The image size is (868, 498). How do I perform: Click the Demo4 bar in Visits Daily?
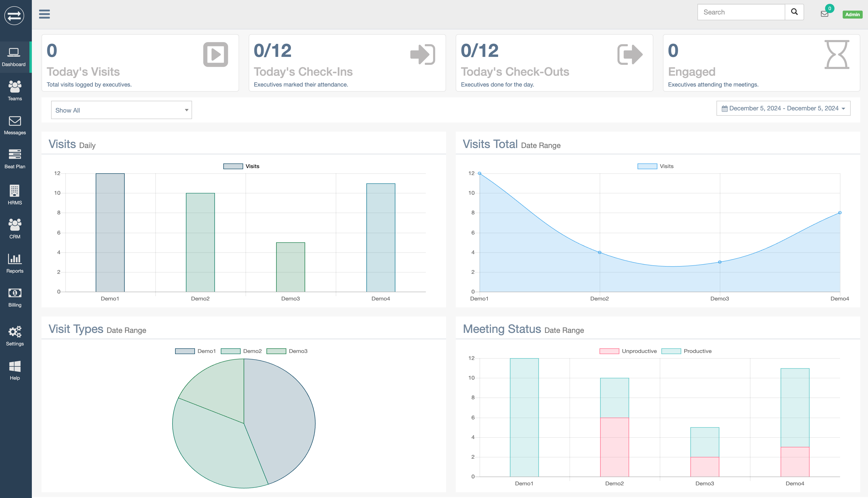tap(381, 238)
